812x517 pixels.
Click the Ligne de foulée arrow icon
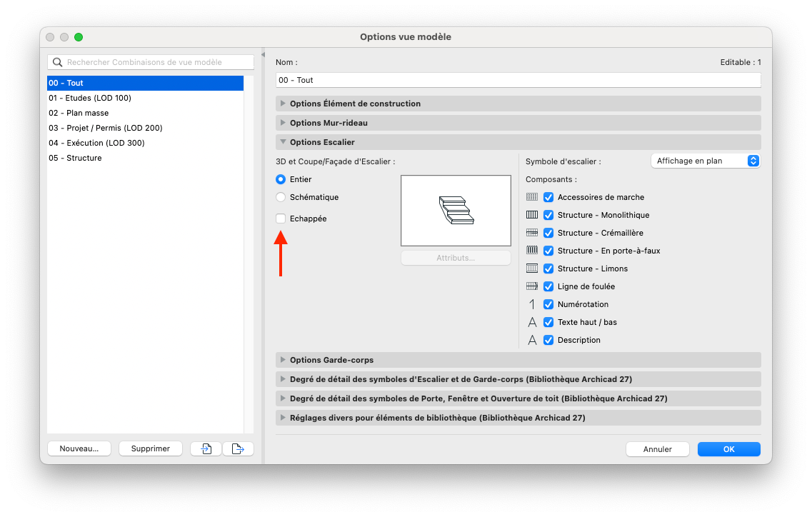coord(532,286)
